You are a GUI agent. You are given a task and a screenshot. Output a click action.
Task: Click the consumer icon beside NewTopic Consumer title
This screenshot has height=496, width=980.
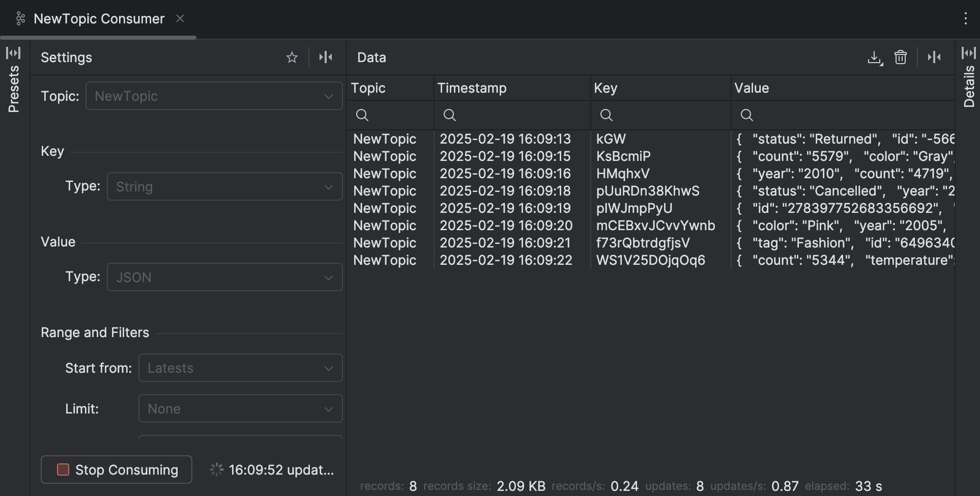(20, 18)
